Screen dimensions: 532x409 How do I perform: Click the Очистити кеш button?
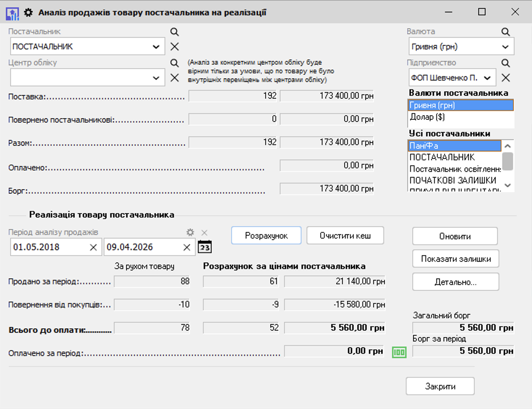(345, 236)
